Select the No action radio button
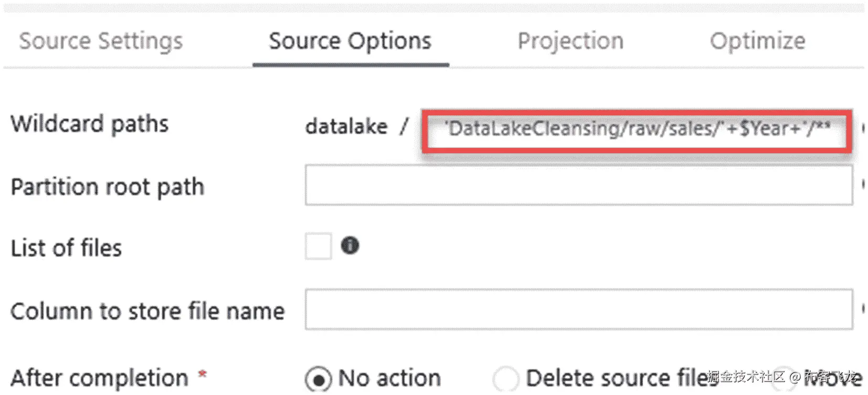This screenshot has height=395, width=868. tap(318, 379)
